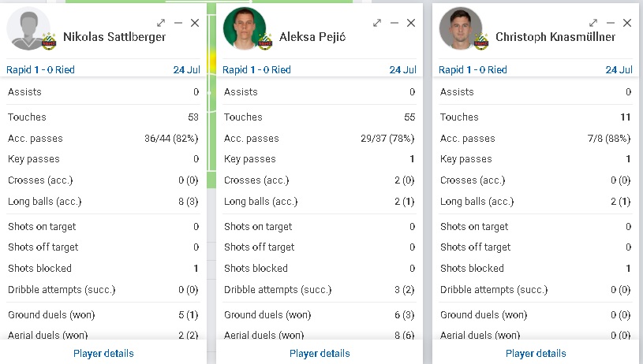Open Player details for Aleksa Pejić
Screen dimensions: 643x364
(320, 353)
